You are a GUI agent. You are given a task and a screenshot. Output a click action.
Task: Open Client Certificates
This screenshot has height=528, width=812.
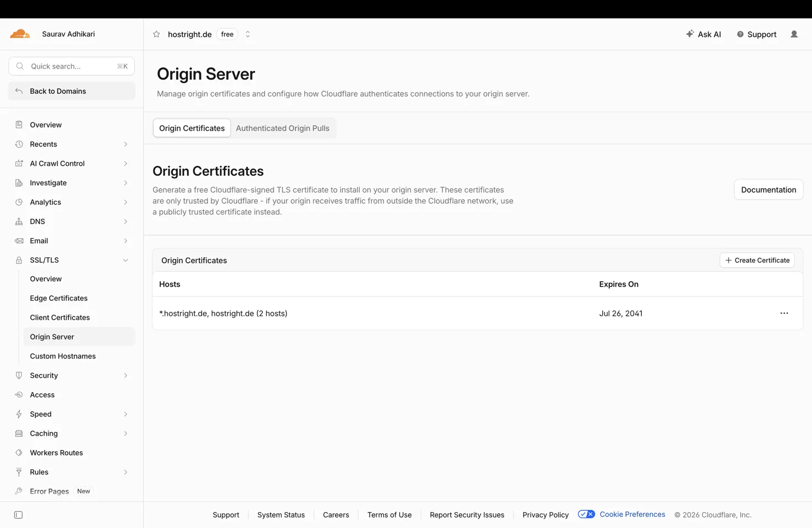[x=60, y=318]
